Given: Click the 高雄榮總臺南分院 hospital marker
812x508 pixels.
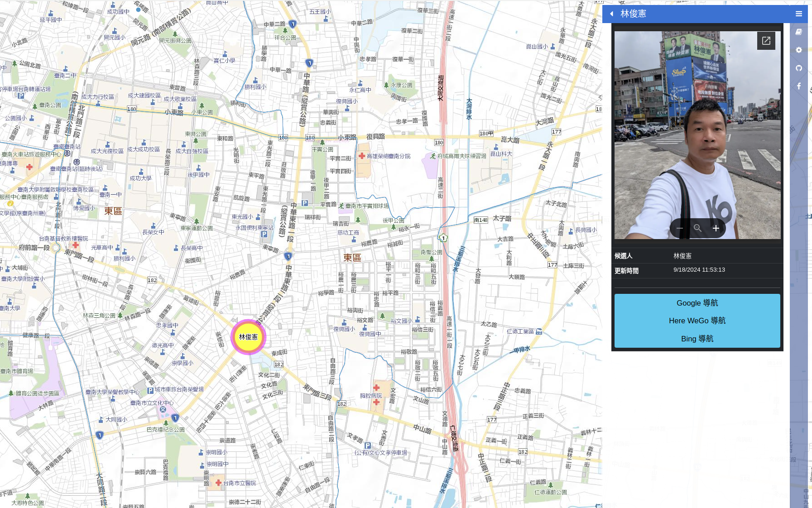Looking at the screenshot, I should tap(362, 156).
